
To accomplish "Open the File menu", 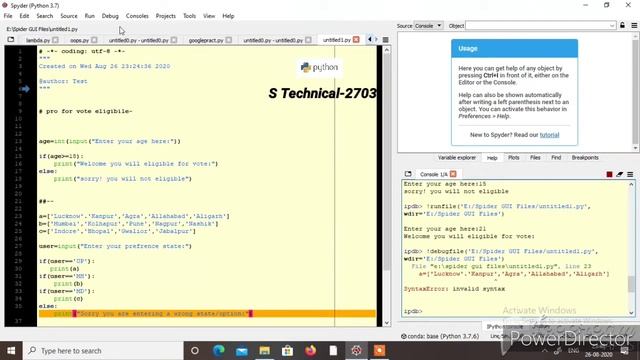I will 8,16.
